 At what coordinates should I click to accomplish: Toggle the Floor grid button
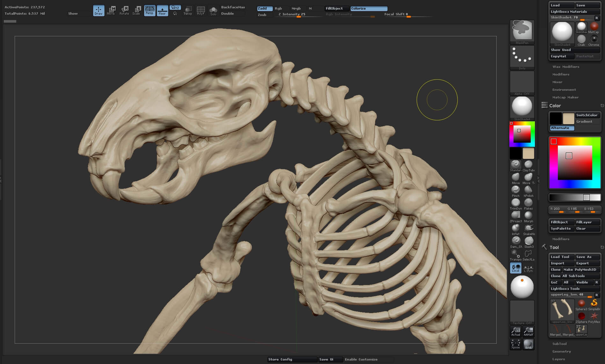click(x=162, y=11)
